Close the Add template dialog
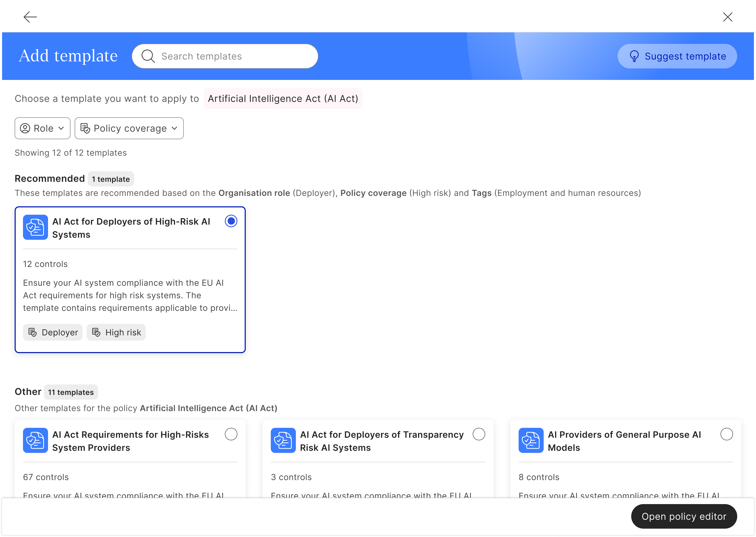Screen dimensions: 756x537 (728, 17)
